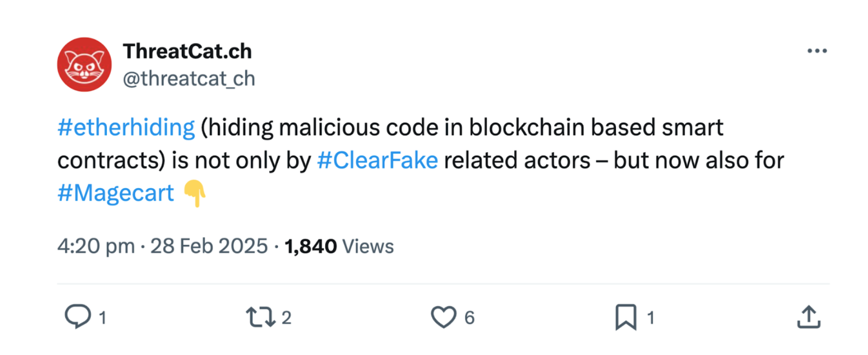Click the like count number 6
Image resolution: width=868 pixels, height=355 pixels.
point(469,317)
